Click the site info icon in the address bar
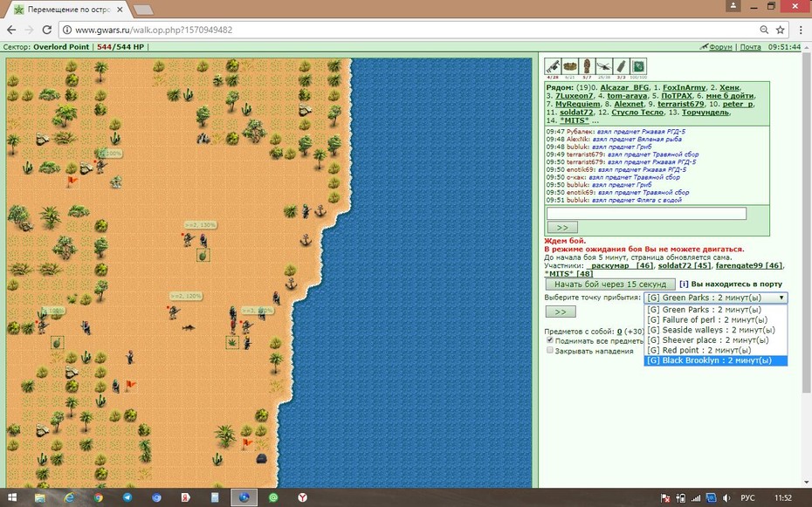812x507 pixels. coord(67,30)
